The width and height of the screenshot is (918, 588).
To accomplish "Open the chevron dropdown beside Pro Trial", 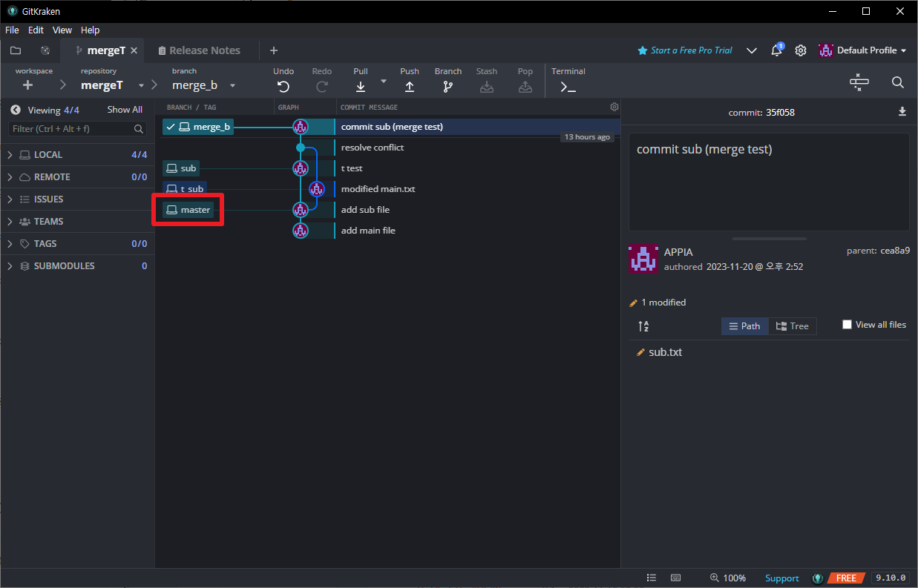I will 752,50.
